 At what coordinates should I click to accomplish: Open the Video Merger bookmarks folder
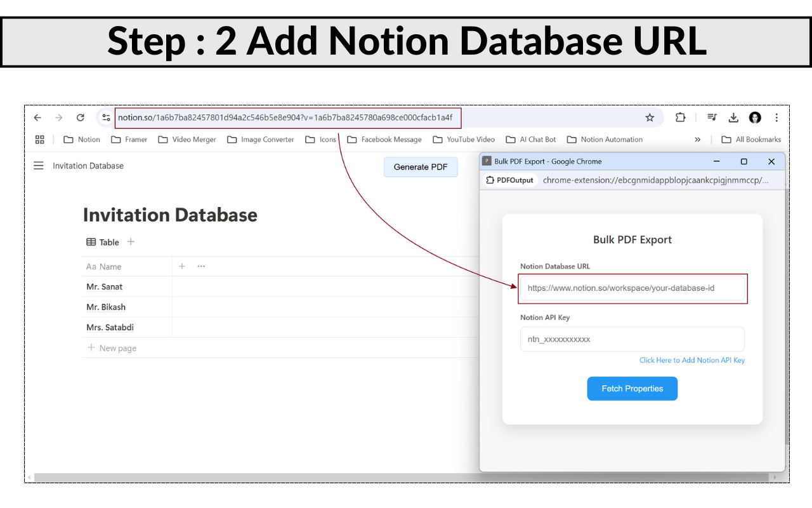click(x=187, y=140)
